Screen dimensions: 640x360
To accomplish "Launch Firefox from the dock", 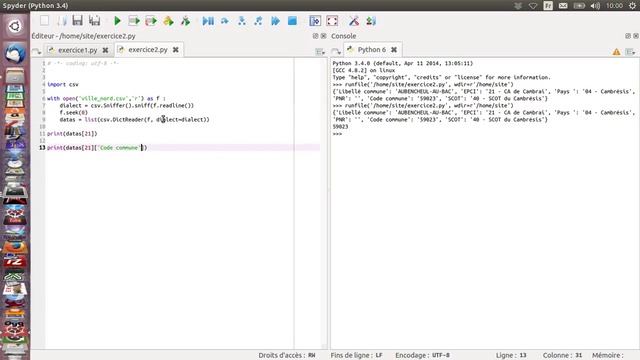I will (15, 246).
